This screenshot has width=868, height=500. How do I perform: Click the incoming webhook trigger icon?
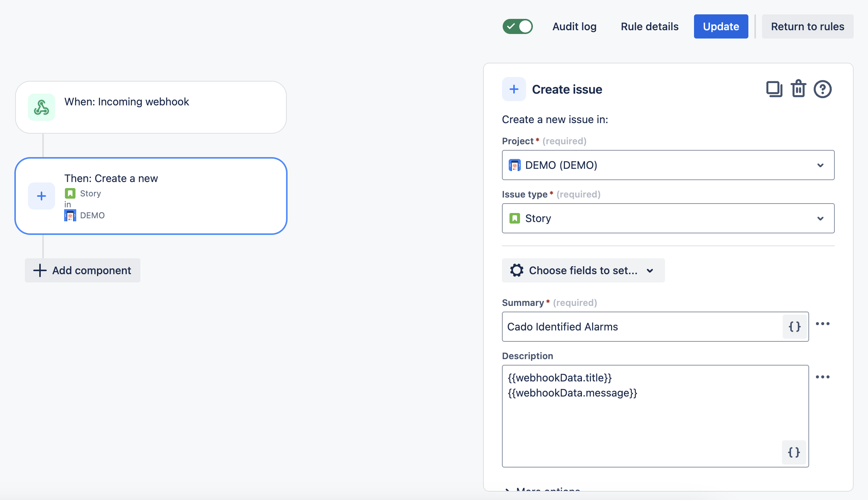(x=41, y=107)
